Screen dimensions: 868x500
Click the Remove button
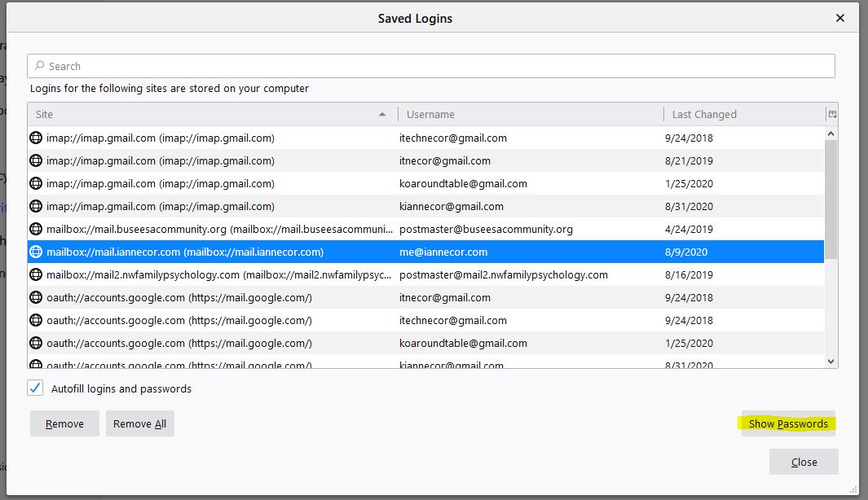pos(64,423)
